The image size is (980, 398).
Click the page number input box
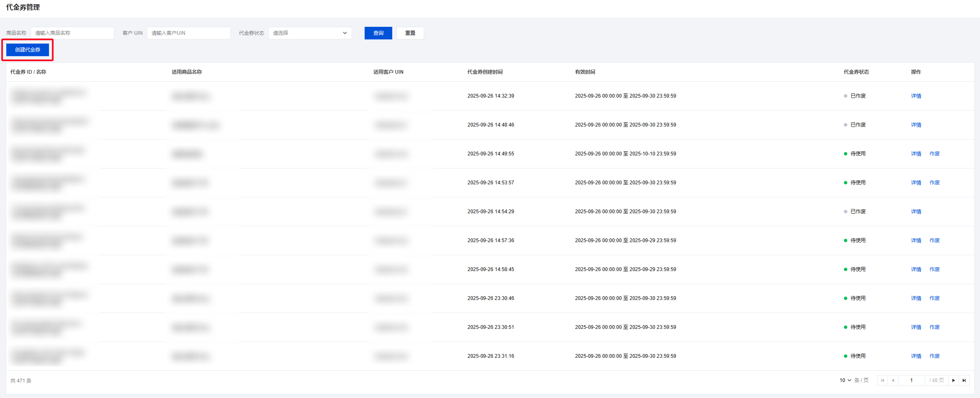911,380
